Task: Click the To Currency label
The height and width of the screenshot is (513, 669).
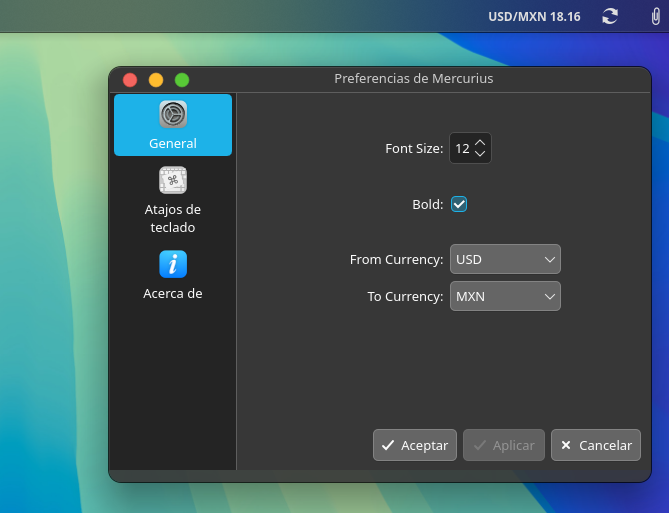Action: pyautogui.click(x=405, y=297)
